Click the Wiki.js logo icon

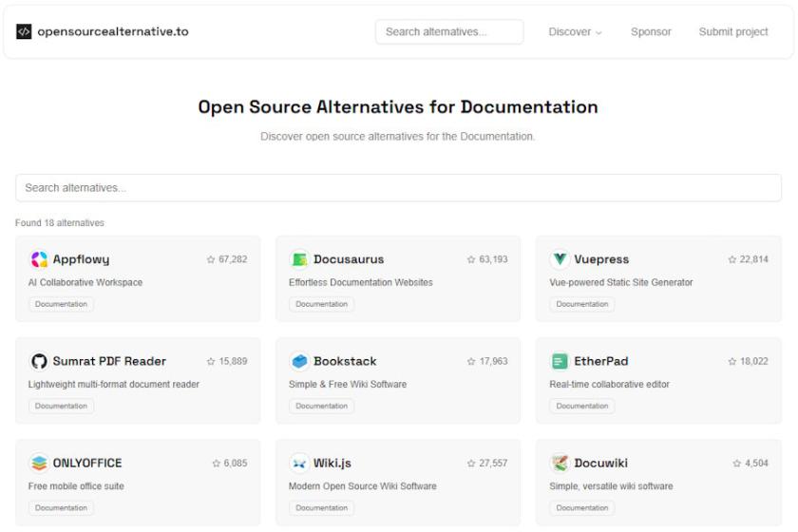tap(299, 463)
